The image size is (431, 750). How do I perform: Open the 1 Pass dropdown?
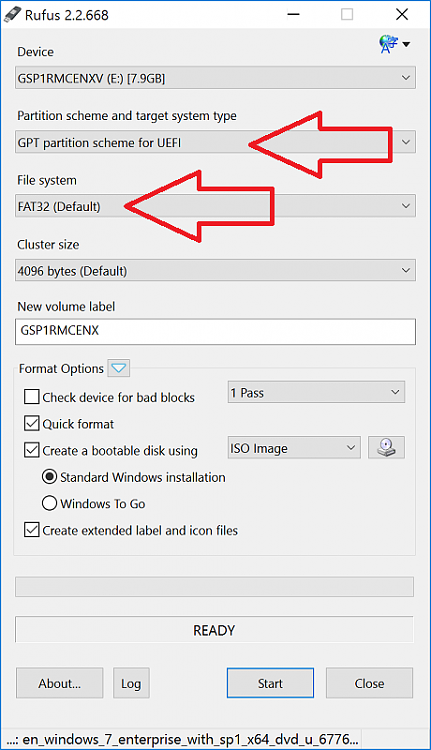[316, 392]
